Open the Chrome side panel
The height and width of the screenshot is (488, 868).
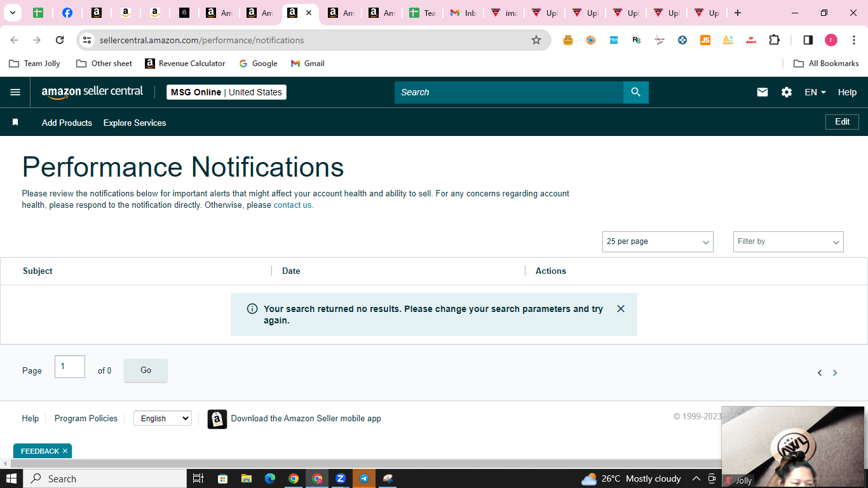pyautogui.click(x=808, y=40)
